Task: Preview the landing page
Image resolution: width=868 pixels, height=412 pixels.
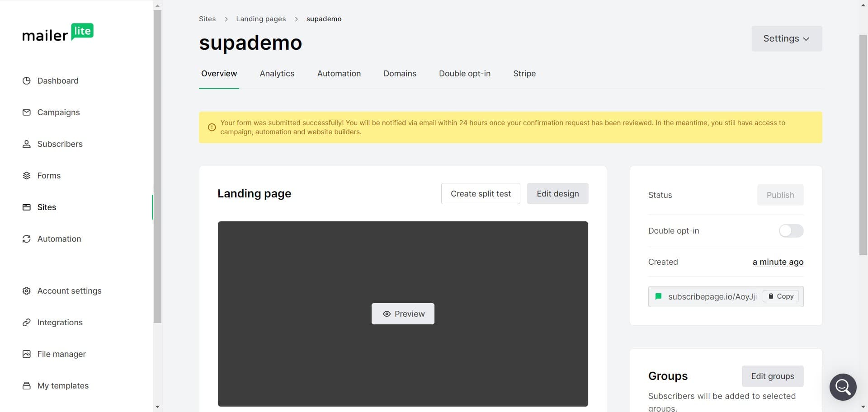Action: [403, 314]
